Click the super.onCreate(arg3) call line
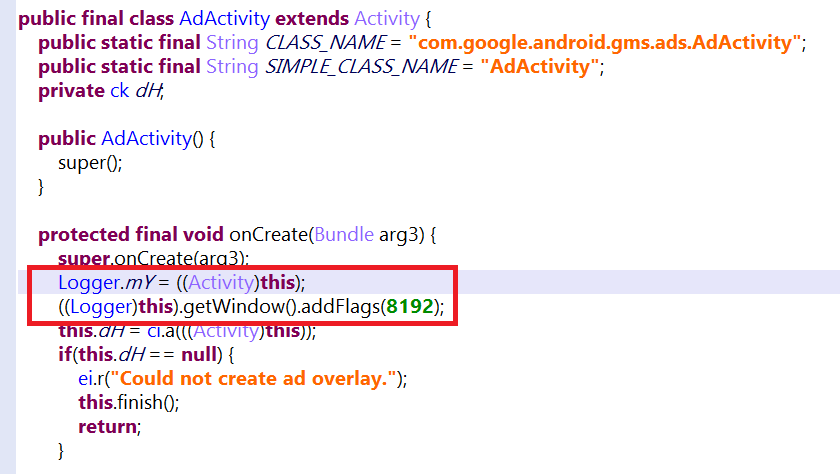This screenshot has height=474, width=840. 153,259
